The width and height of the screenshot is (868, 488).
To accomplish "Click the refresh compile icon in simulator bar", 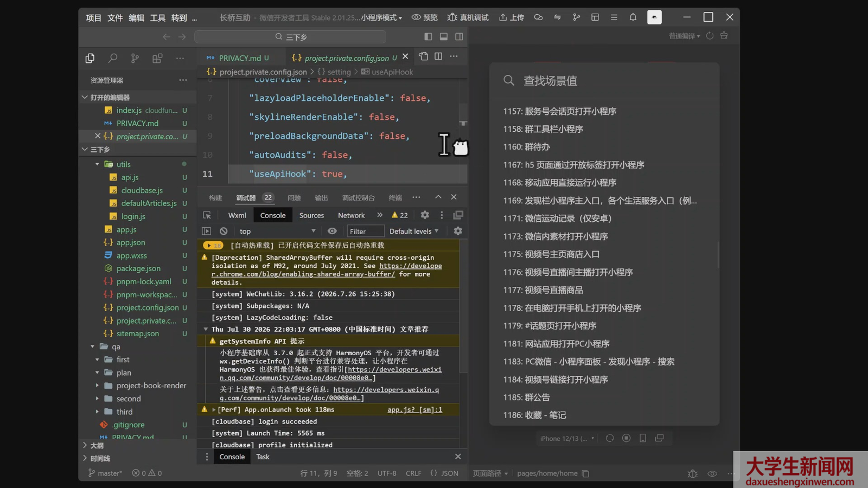I will (x=710, y=36).
